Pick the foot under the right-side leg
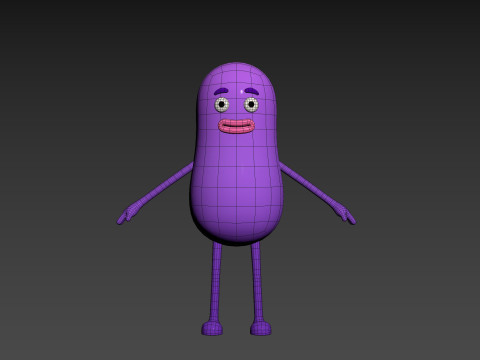The height and width of the screenshot is (360, 480). pos(261,328)
